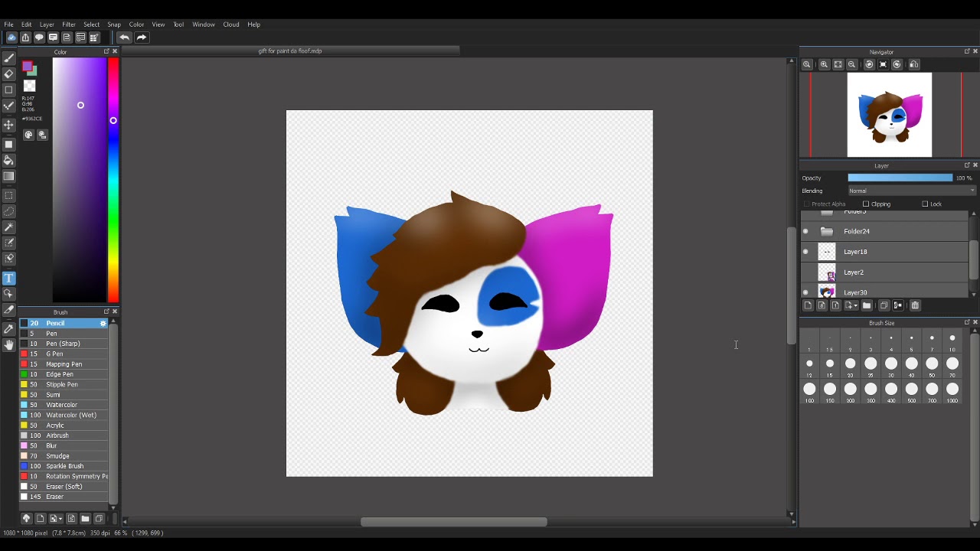Show Layer2 by toggling its visibility
This screenshot has height=551, width=980.
pyautogui.click(x=805, y=272)
